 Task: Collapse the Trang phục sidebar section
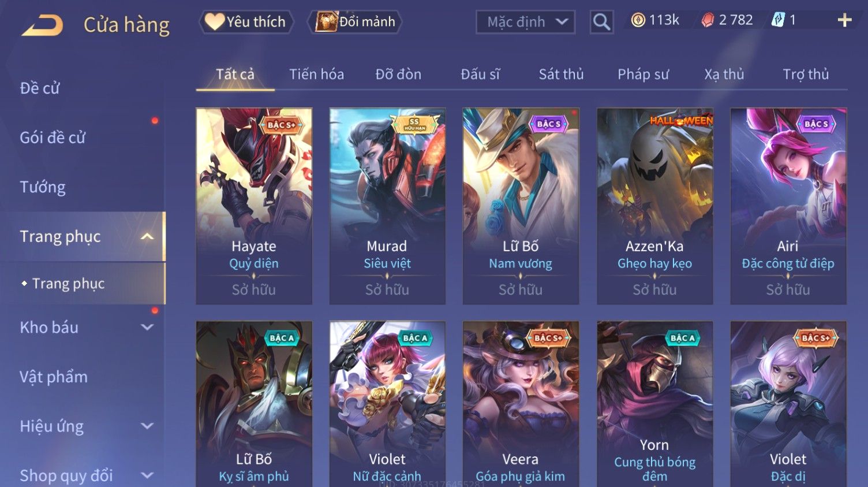pyautogui.click(x=147, y=236)
